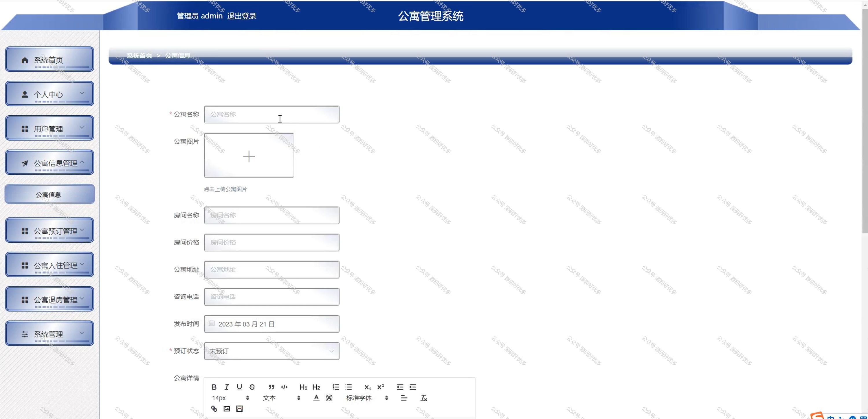Click 系统首页 in the breadcrumb
Image resolution: width=868 pixels, height=419 pixels.
(139, 56)
